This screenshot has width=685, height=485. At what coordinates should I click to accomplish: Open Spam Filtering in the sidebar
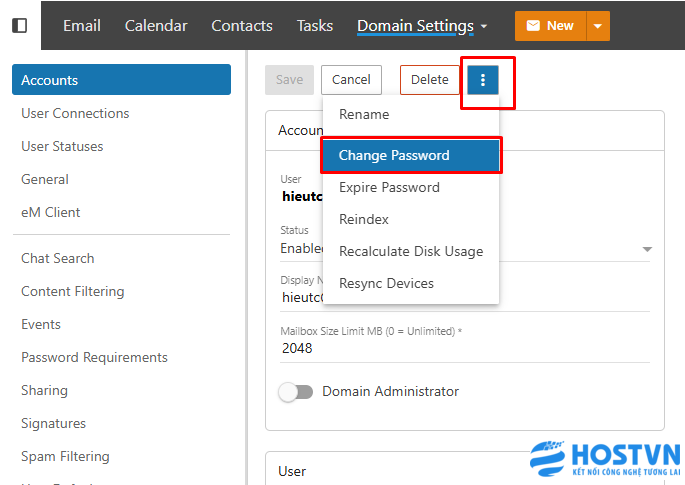click(67, 456)
